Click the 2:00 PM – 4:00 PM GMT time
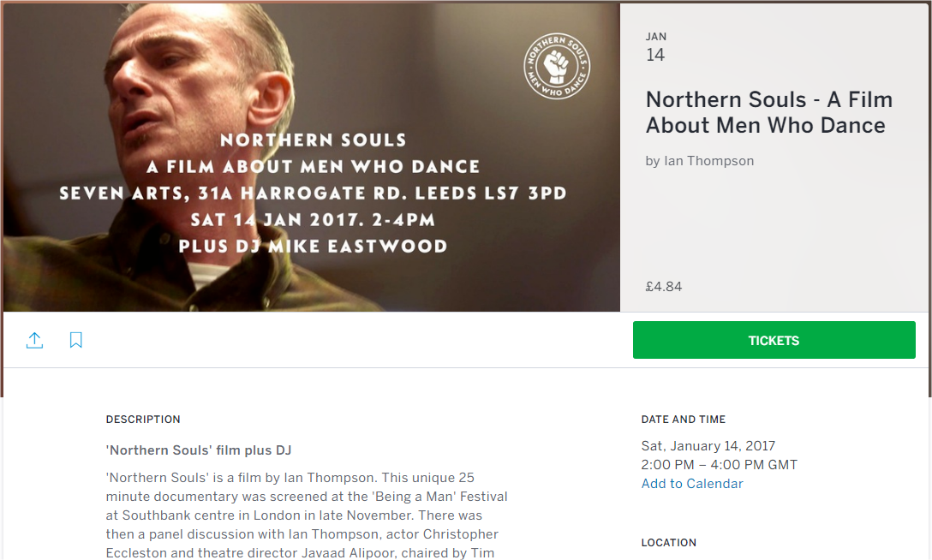 [x=720, y=464]
